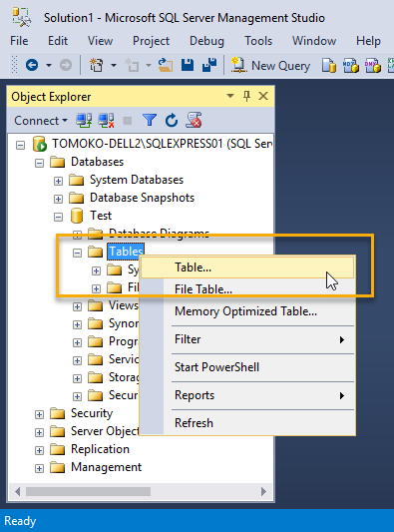
Task: Click Connect Object Explorer icon
Action: pos(84,121)
